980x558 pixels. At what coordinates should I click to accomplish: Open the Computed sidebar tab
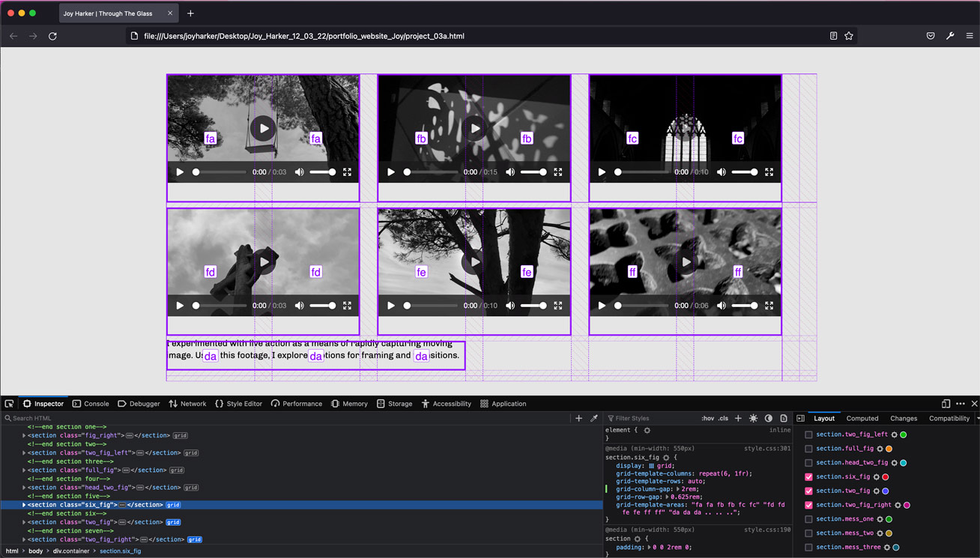pos(862,419)
